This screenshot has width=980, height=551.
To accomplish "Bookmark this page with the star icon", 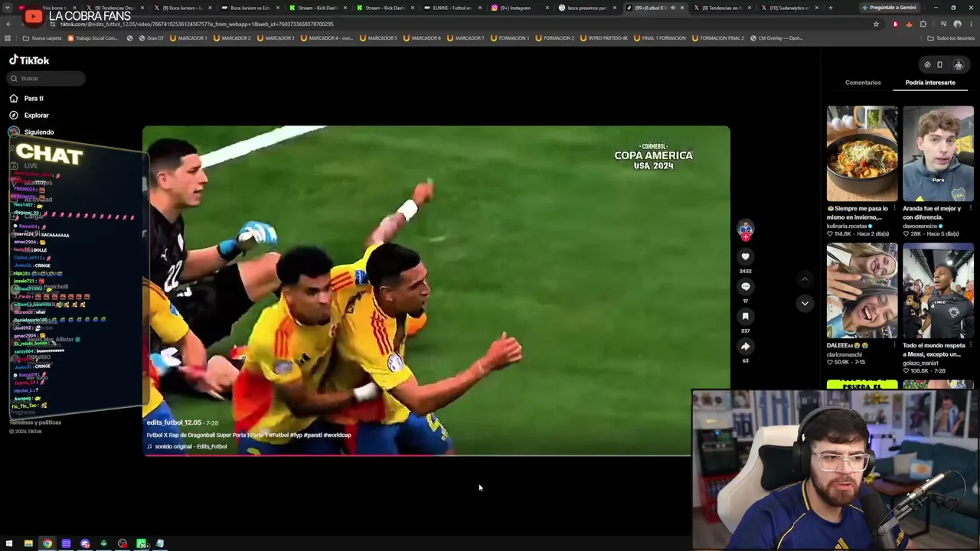I will [x=876, y=24].
